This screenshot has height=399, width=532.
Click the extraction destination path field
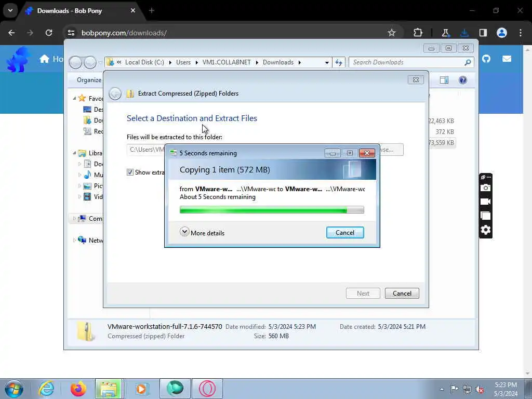click(x=146, y=150)
